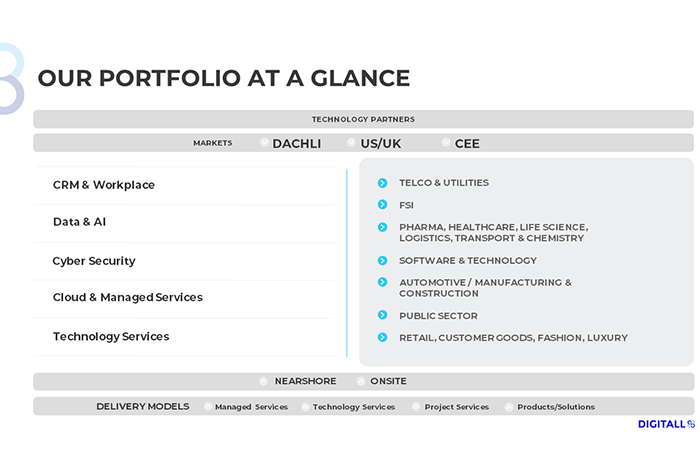700x467 pixels.
Task: Expand the US/UK market chevron
Action: (351, 142)
